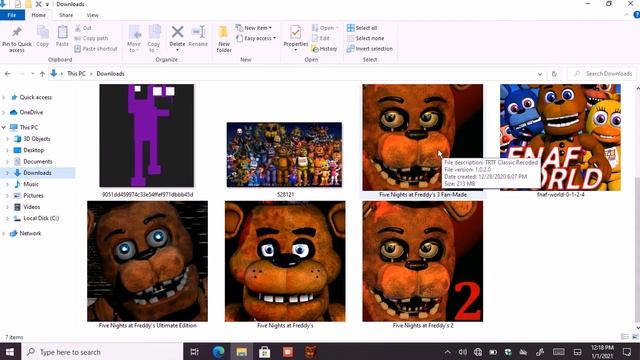Screen dimensions: 640x360
Task: Open Microsoft Store from taskbar
Action: [264, 352]
